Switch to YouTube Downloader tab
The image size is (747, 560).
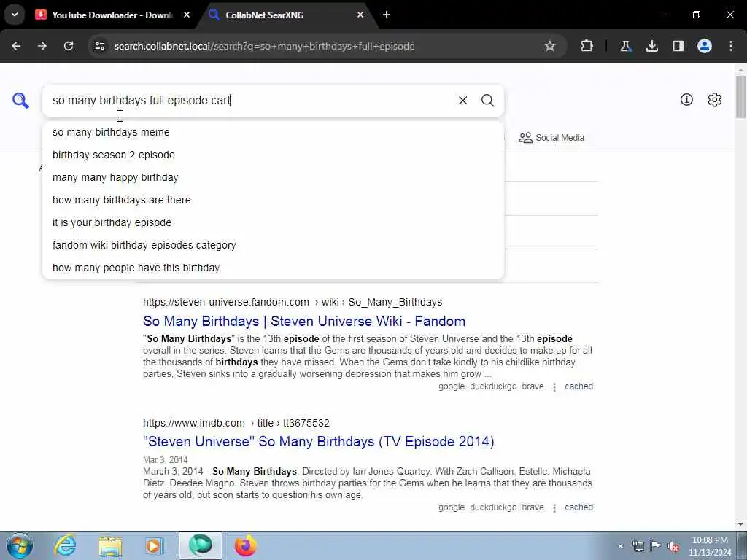[x=112, y=15]
